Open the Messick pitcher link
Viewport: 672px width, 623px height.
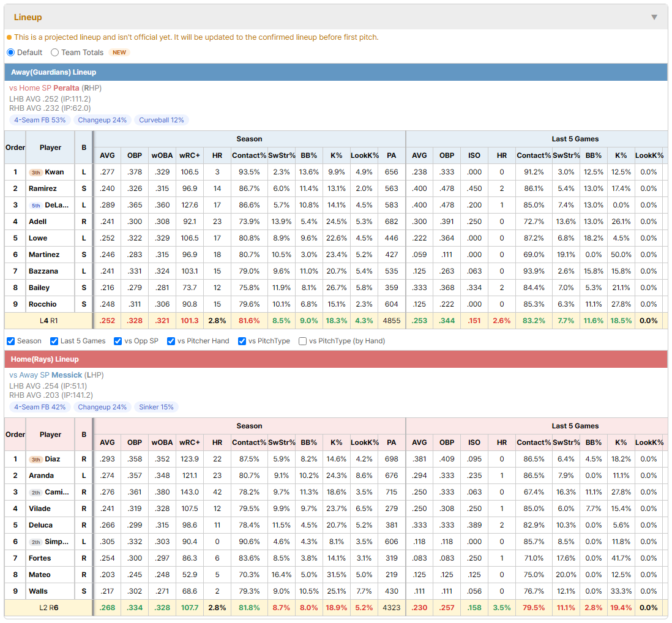pos(67,375)
